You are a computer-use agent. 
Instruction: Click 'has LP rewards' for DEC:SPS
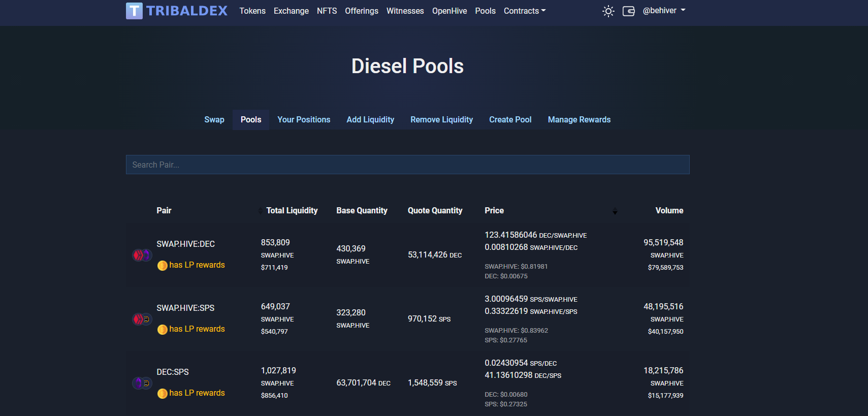click(x=197, y=393)
